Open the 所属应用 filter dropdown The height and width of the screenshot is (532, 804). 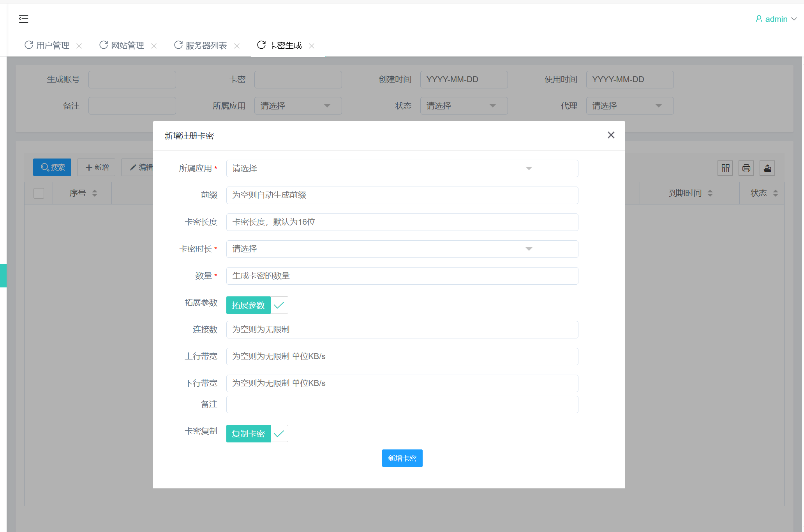(x=298, y=106)
